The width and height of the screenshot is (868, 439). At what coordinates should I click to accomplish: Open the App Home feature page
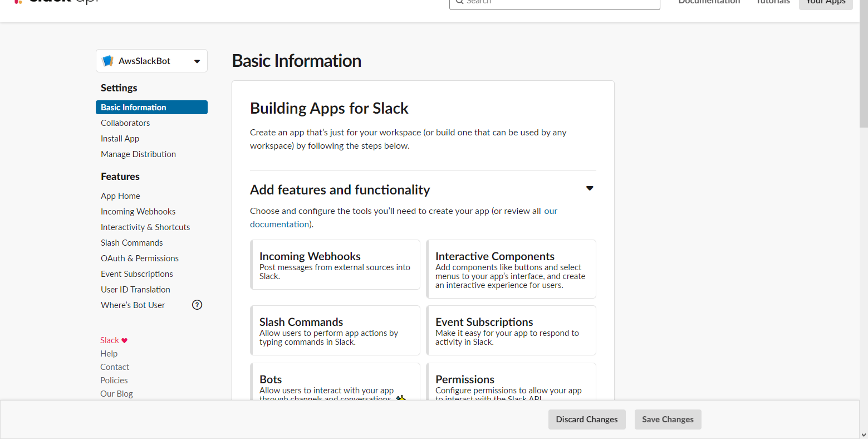click(120, 196)
